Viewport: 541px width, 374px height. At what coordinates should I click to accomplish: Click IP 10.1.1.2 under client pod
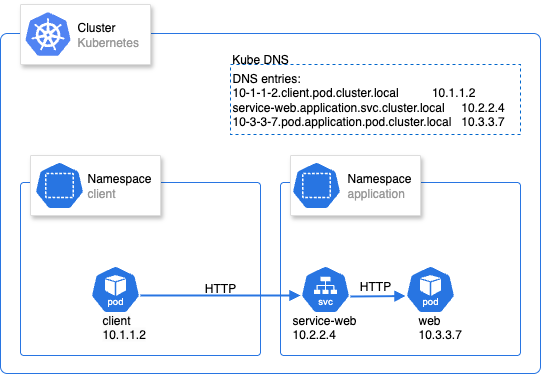pyautogui.click(x=124, y=335)
